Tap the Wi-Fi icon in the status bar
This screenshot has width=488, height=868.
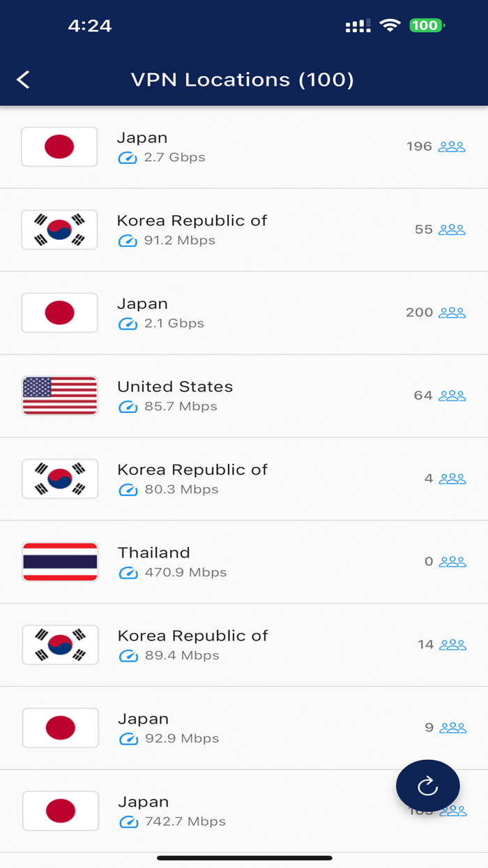point(390,25)
